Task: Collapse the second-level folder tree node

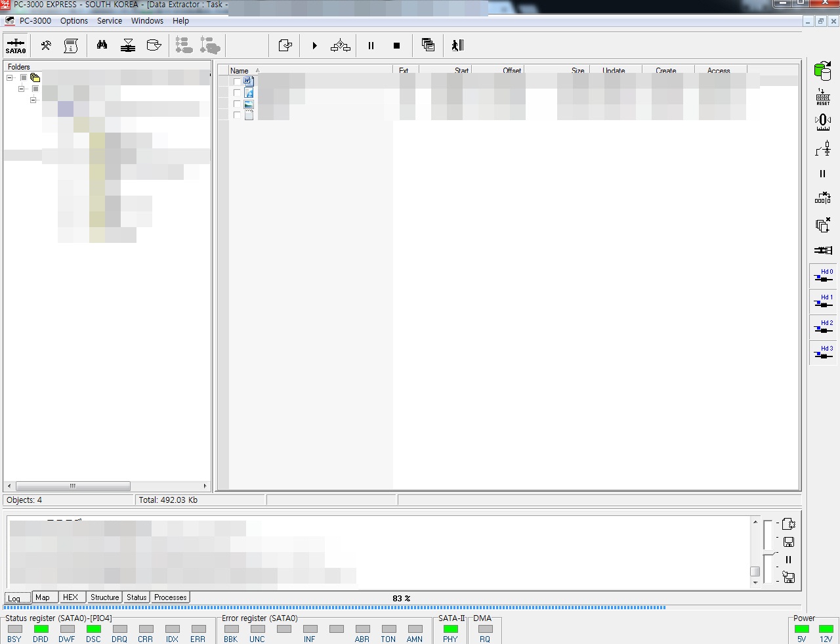Action: point(22,89)
